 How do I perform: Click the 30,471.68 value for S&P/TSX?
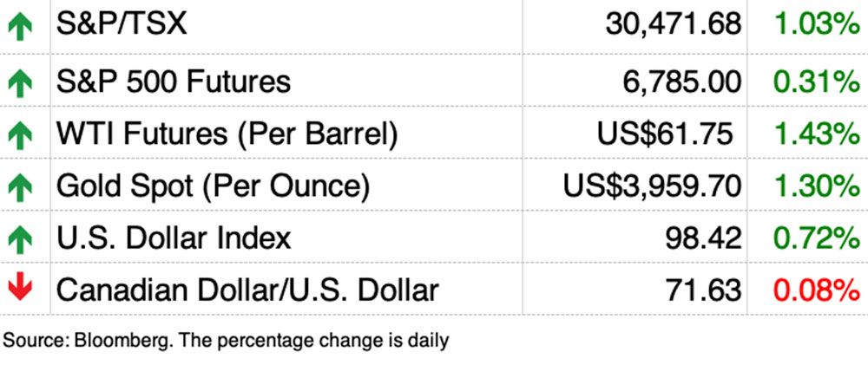[674, 24]
